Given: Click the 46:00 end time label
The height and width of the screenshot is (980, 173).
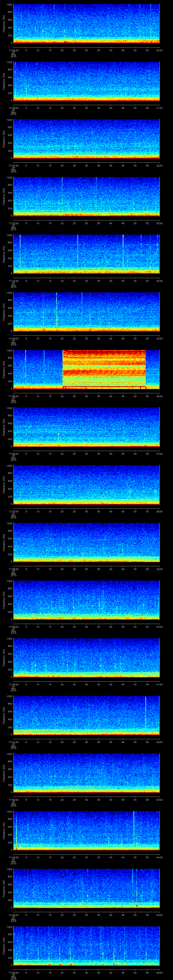Looking at the screenshot, I should pyautogui.click(x=159, y=972).
